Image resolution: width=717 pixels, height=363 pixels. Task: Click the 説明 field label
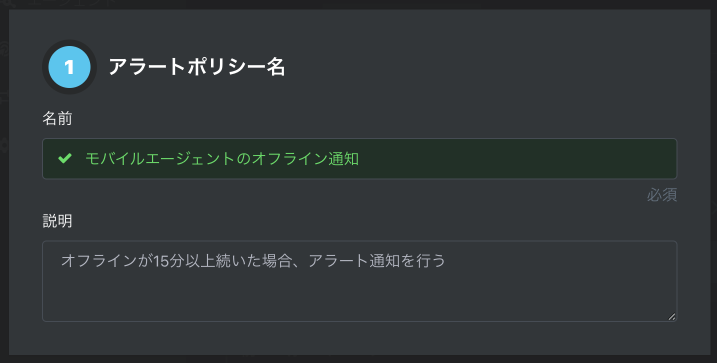point(57,221)
